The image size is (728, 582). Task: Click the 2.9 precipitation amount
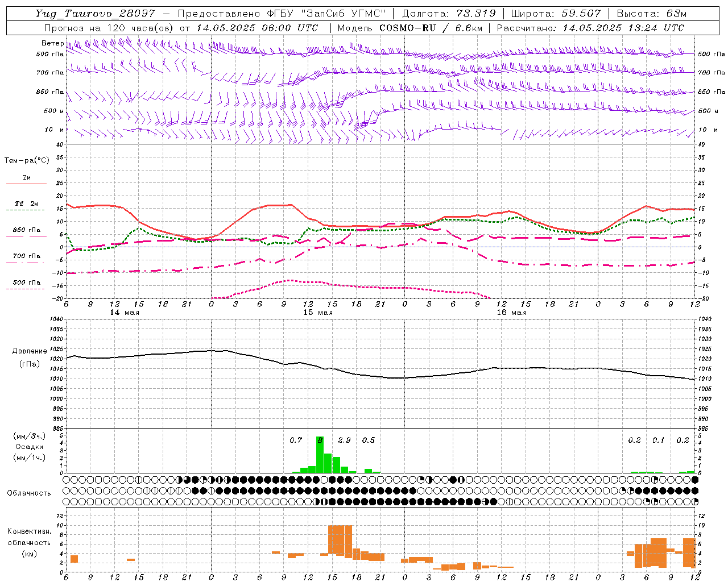tap(344, 440)
